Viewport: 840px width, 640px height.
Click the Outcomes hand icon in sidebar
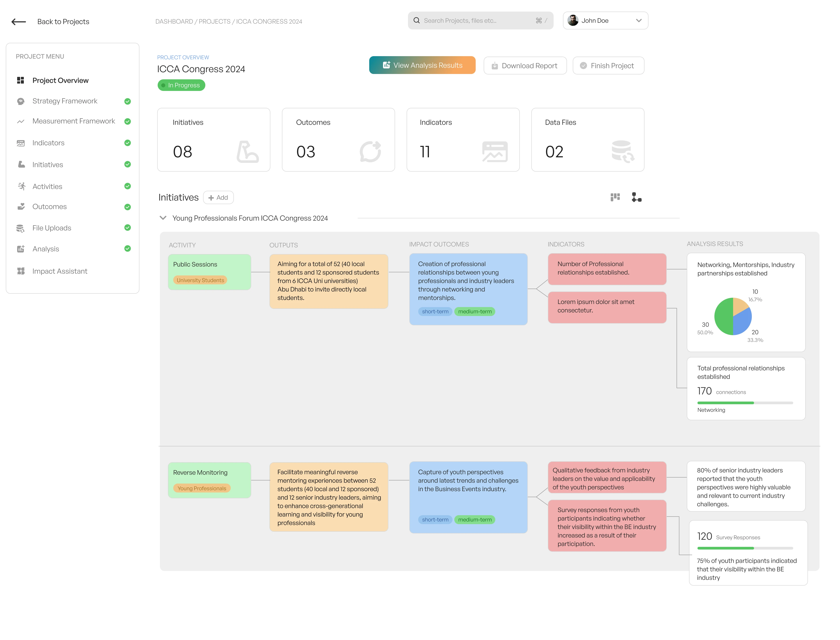pos(21,207)
